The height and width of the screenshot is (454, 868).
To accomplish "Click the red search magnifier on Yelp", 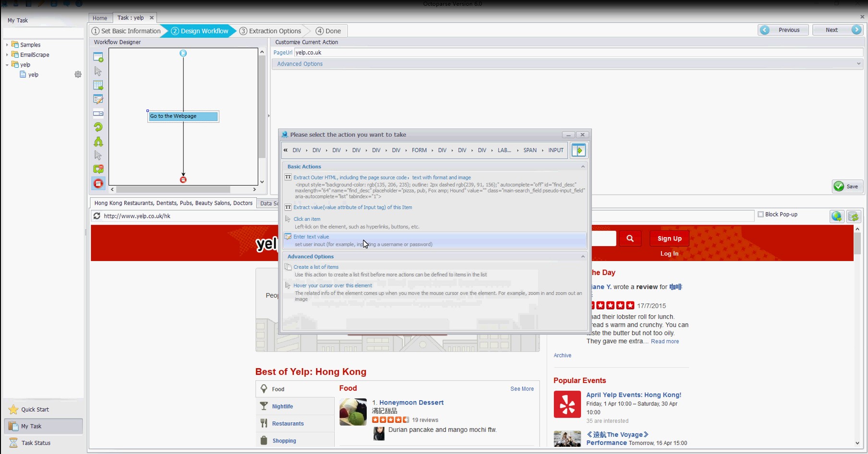I will tap(630, 239).
